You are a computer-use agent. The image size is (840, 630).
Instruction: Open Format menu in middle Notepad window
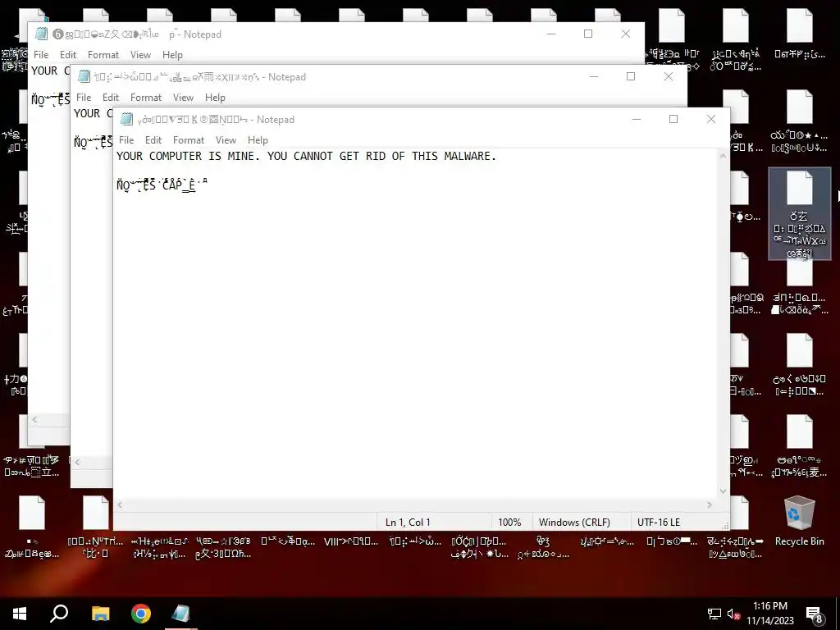pos(146,98)
